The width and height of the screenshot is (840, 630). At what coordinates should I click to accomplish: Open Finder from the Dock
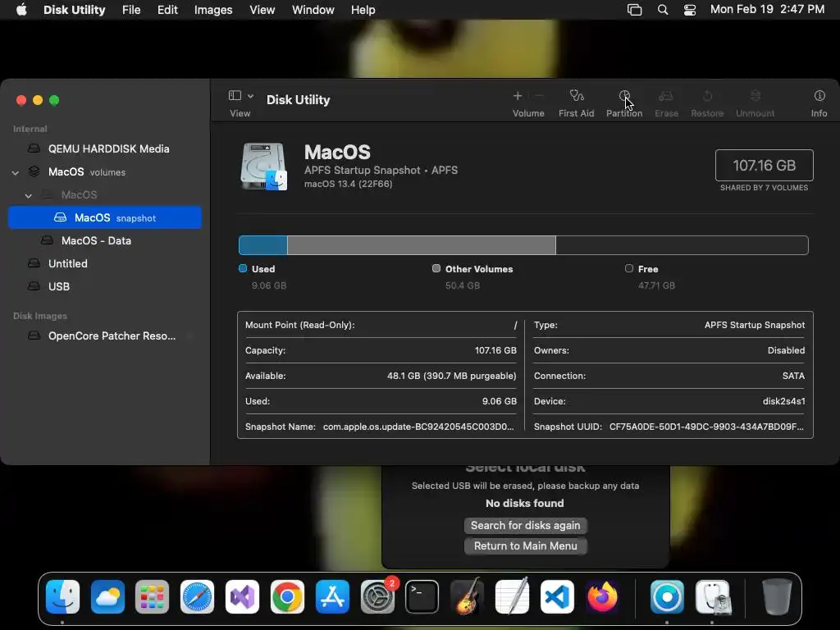click(62, 597)
